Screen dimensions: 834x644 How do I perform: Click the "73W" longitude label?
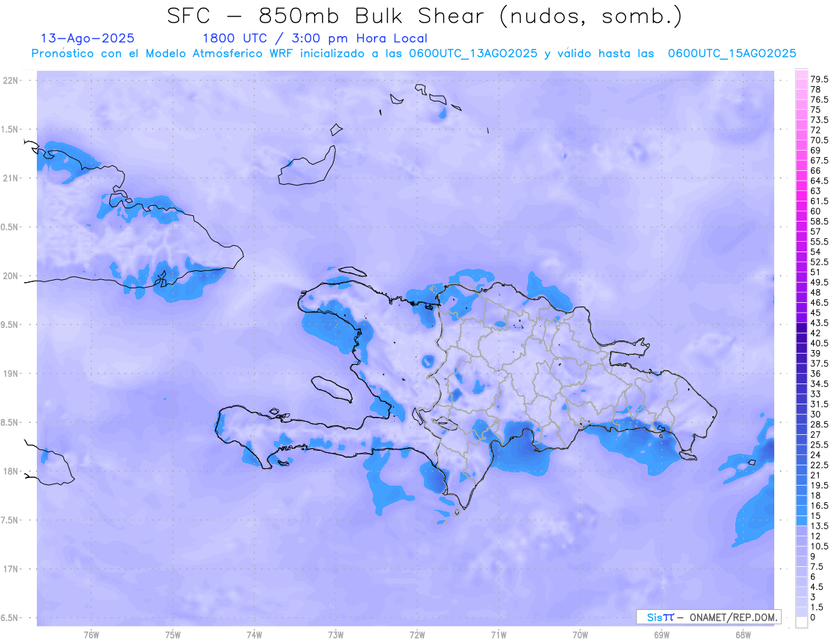click(336, 634)
